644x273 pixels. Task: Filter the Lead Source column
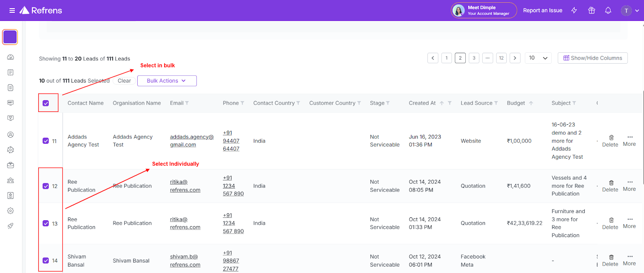coord(496,103)
